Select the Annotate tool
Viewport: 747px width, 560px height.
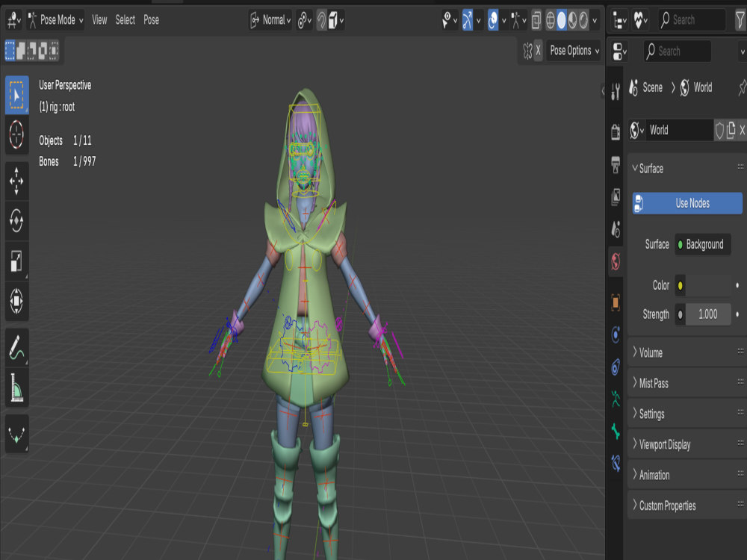tap(16, 347)
